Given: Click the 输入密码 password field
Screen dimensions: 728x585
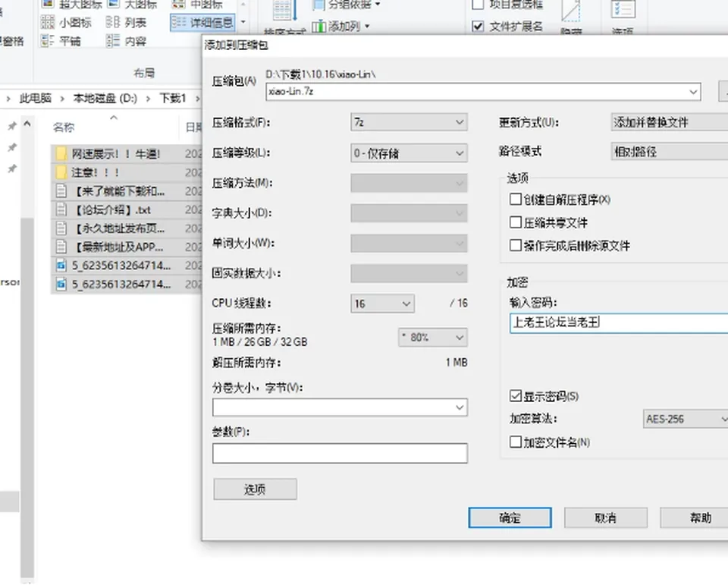Looking at the screenshot, I should (x=619, y=323).
